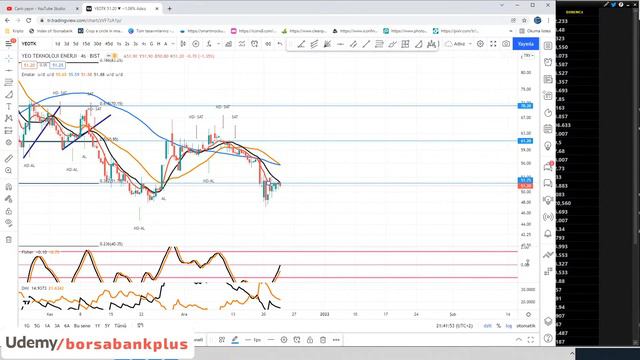Open the TRY currency dropdown on price axis

529,56
